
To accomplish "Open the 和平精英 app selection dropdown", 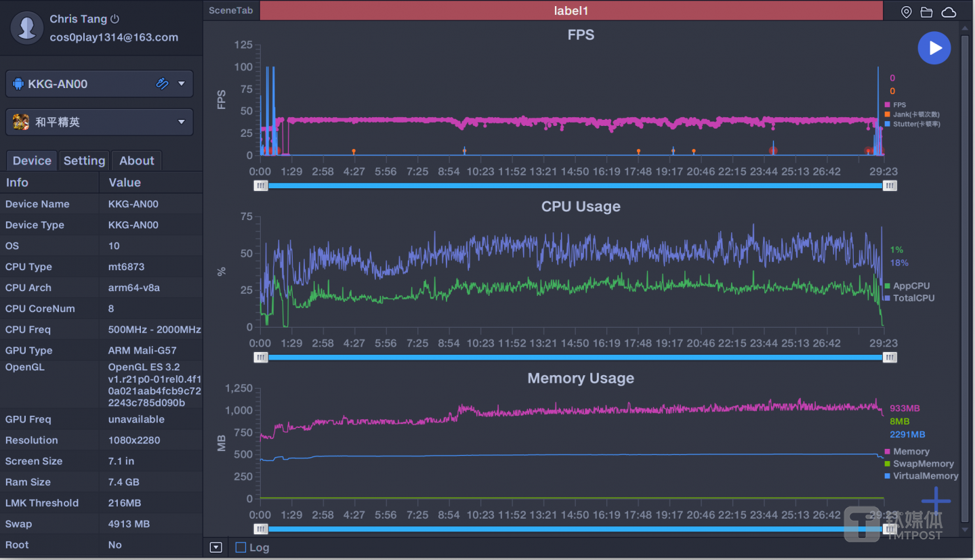I will (182, 122).
